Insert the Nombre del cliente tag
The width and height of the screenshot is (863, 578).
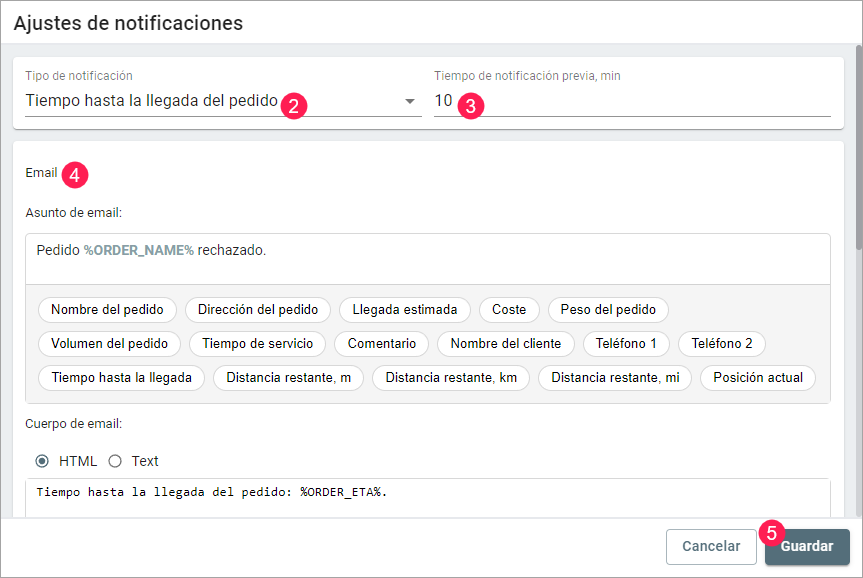[506, 344]
